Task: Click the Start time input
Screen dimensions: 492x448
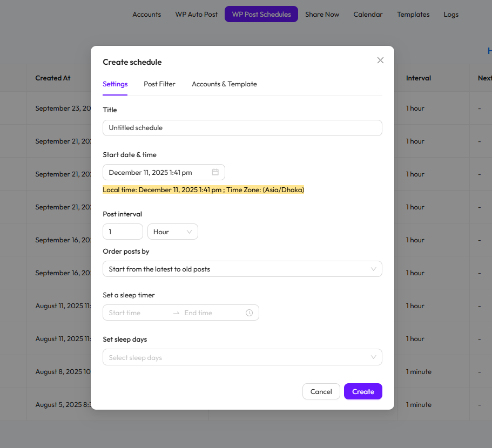Action: [137, 313]
